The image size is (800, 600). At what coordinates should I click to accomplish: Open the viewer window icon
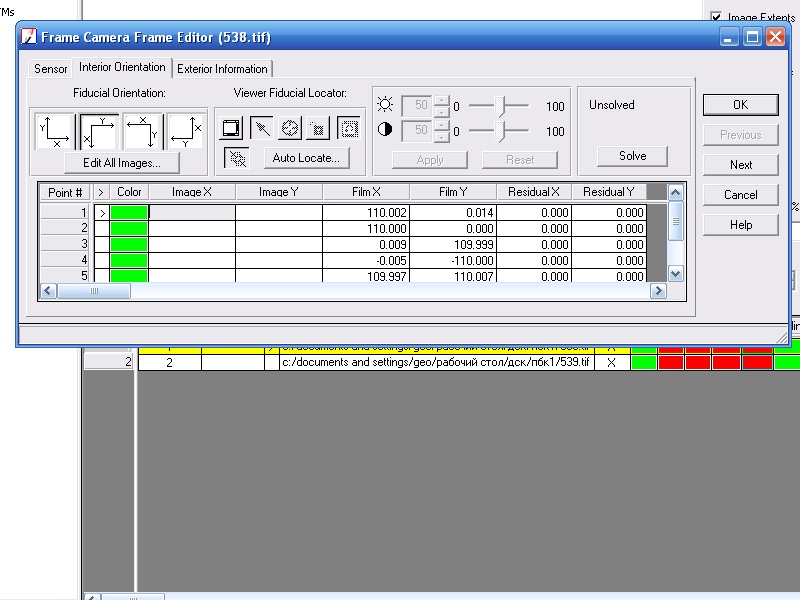click(231, 128)
